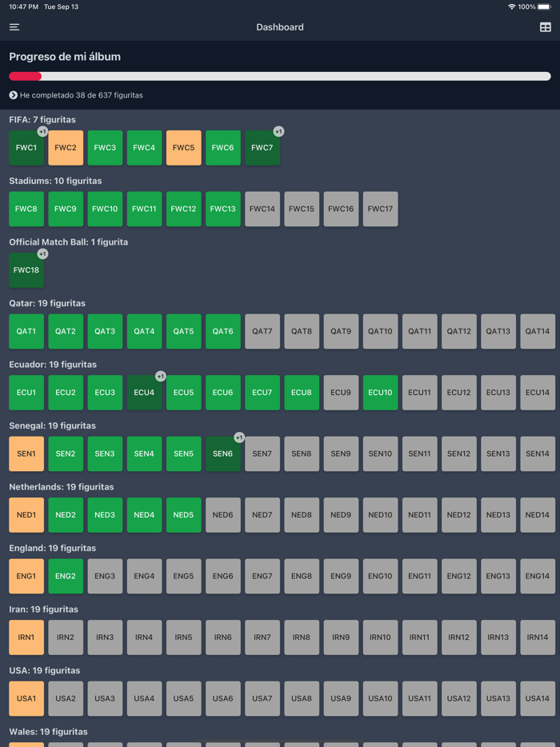The image size is (560, 747).
Task: Select the Stadiums: 10 figuritas header
Action: click(x=55, y=181)
